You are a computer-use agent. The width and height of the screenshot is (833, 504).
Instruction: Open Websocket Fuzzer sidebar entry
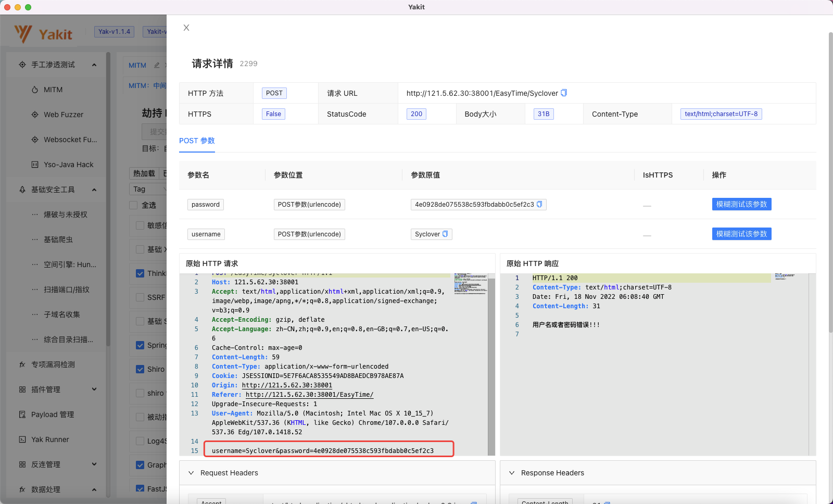pyautogui.click(x=70, y=140)
